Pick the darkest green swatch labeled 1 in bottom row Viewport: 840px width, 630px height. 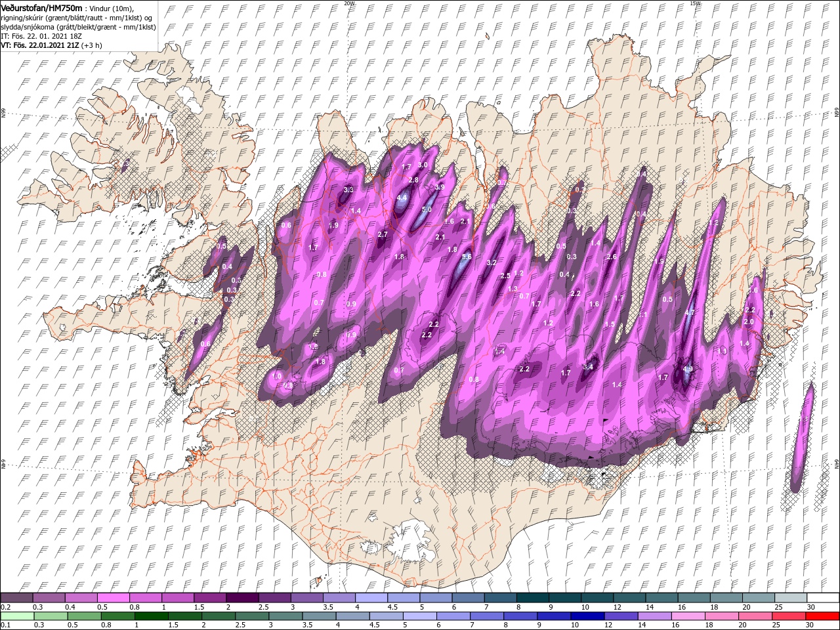(151, 616)
